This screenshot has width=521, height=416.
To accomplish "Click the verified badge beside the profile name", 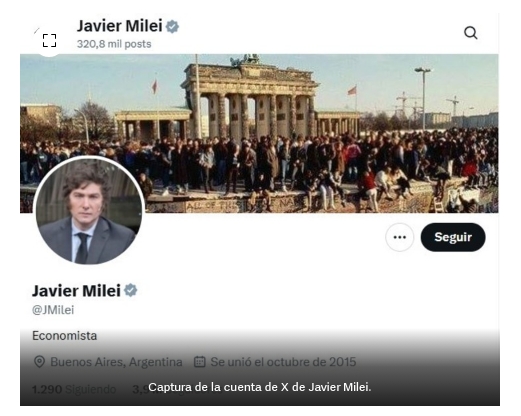I will click(131, 290).
